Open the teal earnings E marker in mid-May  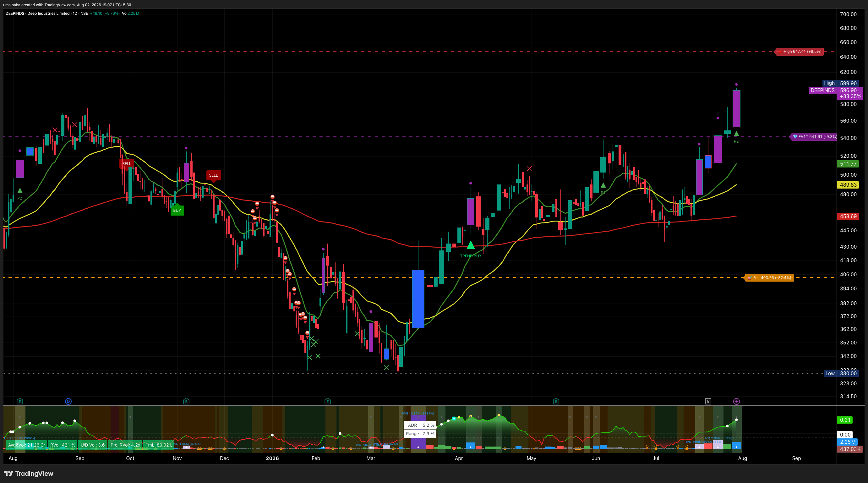point(556,401)
